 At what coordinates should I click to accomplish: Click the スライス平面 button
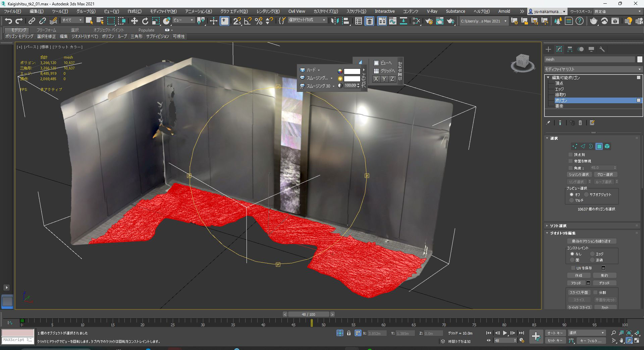(579, 292)
